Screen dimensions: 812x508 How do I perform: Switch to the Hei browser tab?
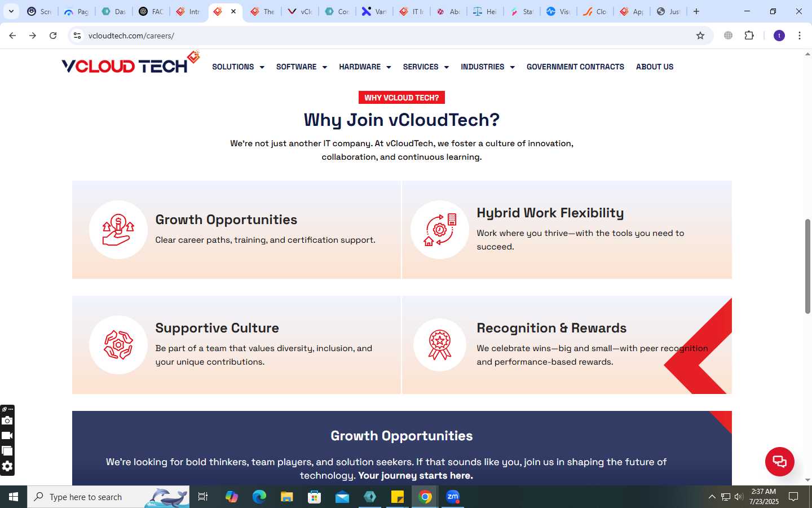click(x=485, y=11)
